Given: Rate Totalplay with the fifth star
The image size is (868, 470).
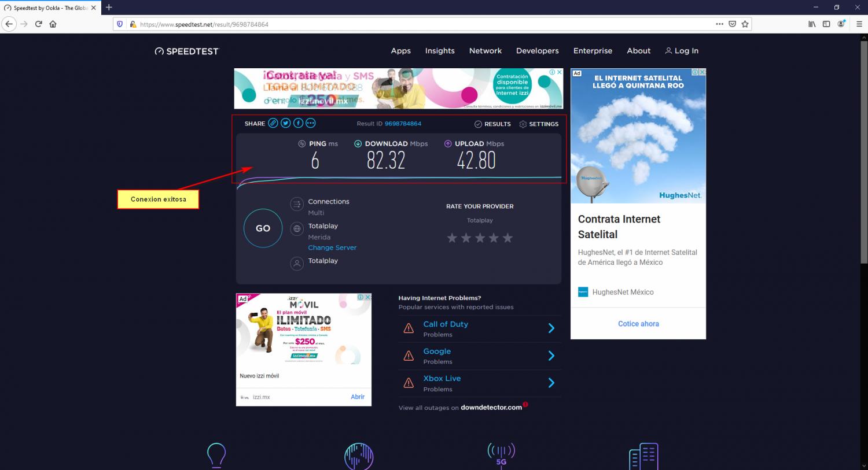Looking at the screenshot, I should 507,238.
